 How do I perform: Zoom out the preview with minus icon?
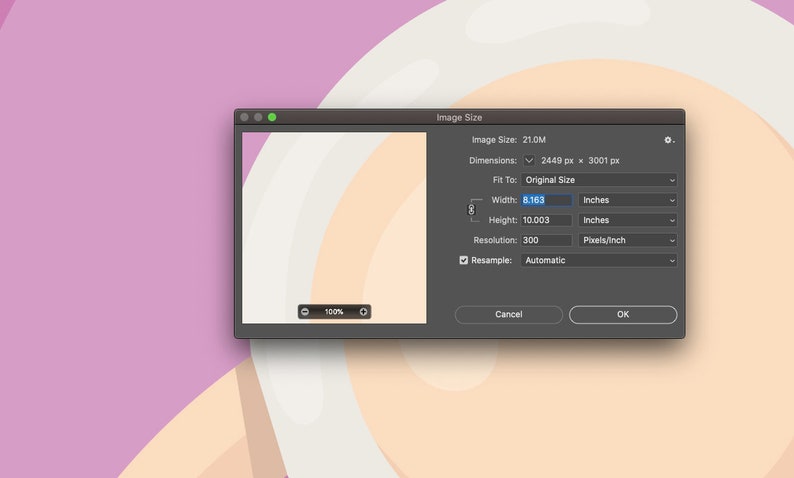[305, 311]
